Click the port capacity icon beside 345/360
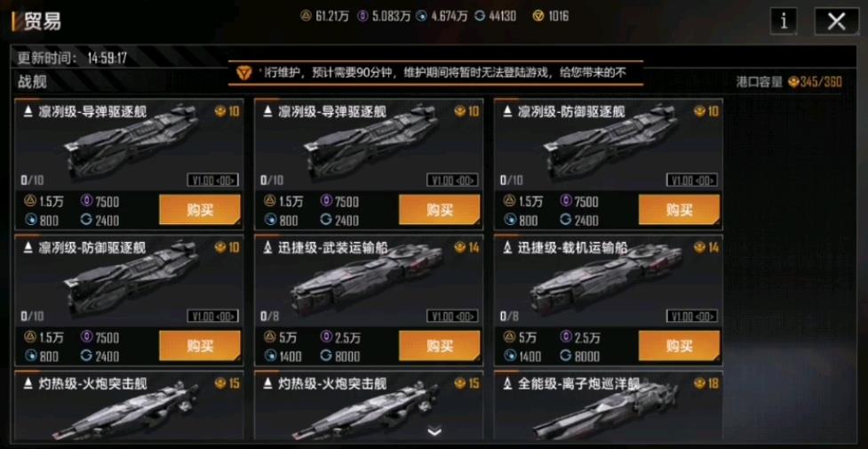Screen dimensions: 868x449 point(792,83)
